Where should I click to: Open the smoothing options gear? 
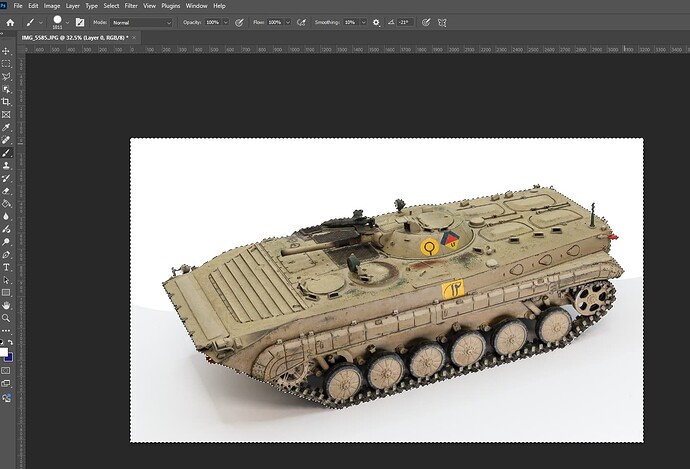click(376, 21)
